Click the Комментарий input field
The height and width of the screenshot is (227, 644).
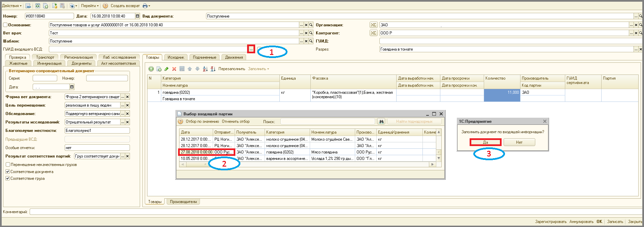tap(336, 212)
